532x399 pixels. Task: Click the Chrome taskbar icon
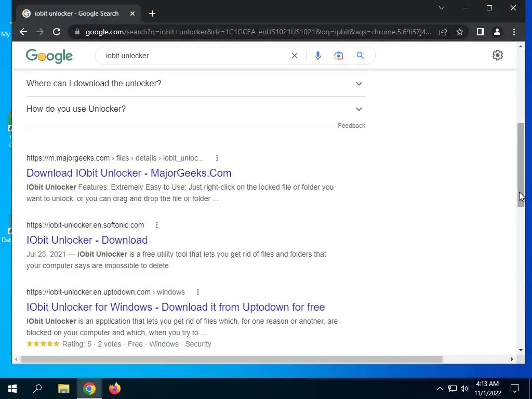[x=89, y=389]
